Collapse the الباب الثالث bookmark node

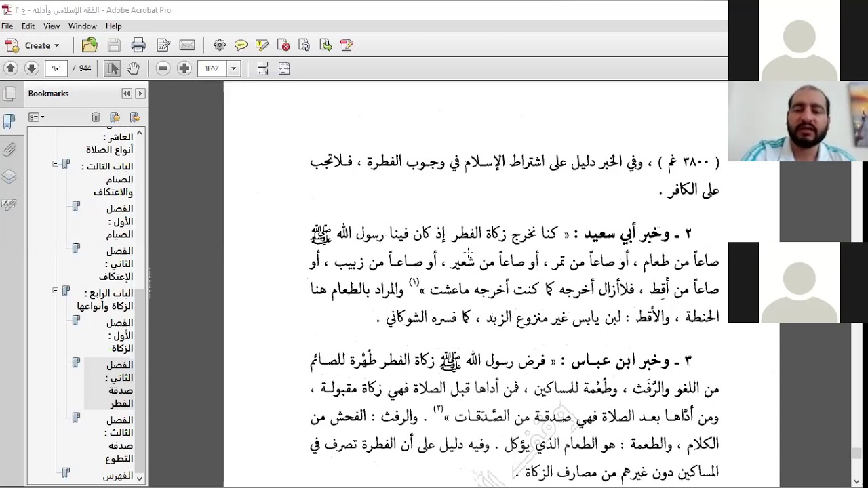click(x=56, y=164)
